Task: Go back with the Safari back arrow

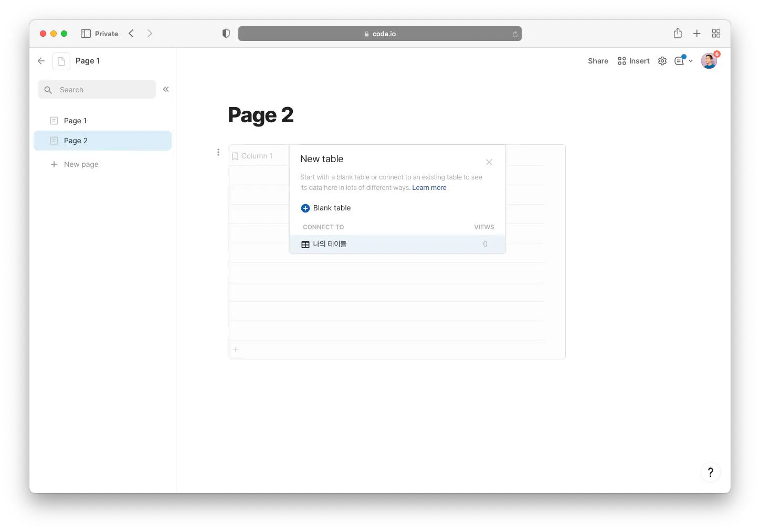Action: [x=131, y=34]
